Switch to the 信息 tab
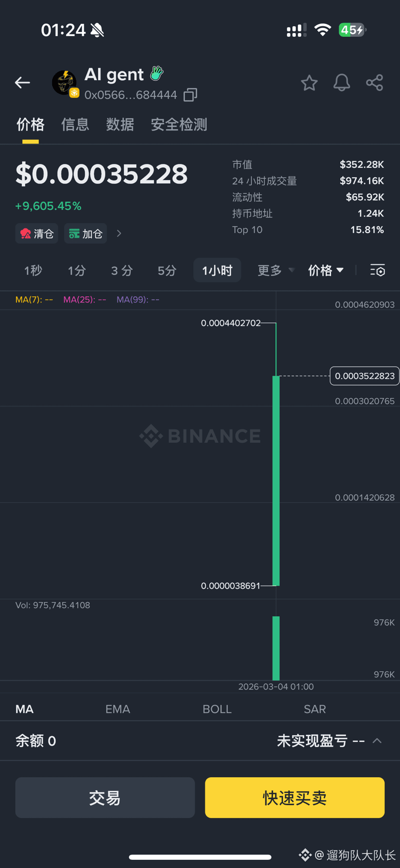Image resolution: width=400 pixels, height=868 pixels. (x=75, y=125)
